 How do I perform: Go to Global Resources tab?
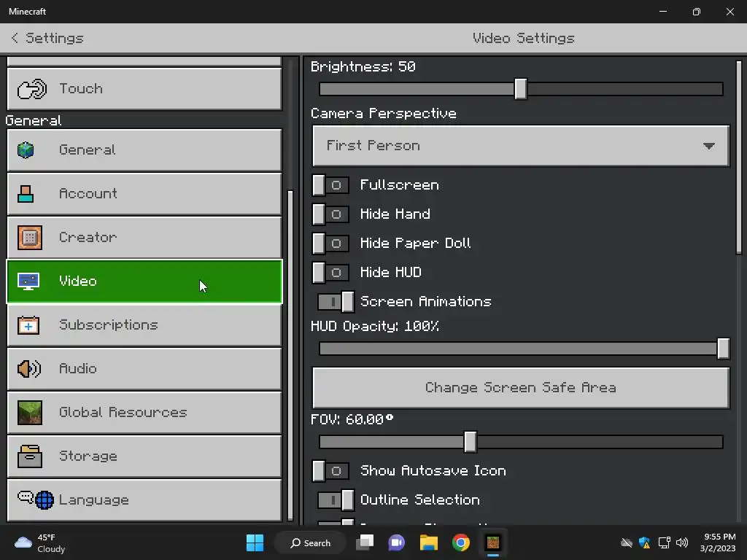click(144, 413)
